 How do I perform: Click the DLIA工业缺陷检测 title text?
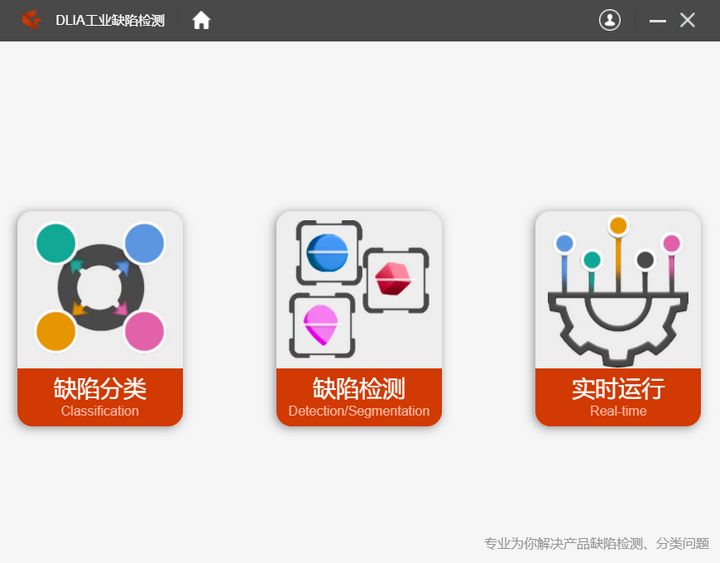110,21
